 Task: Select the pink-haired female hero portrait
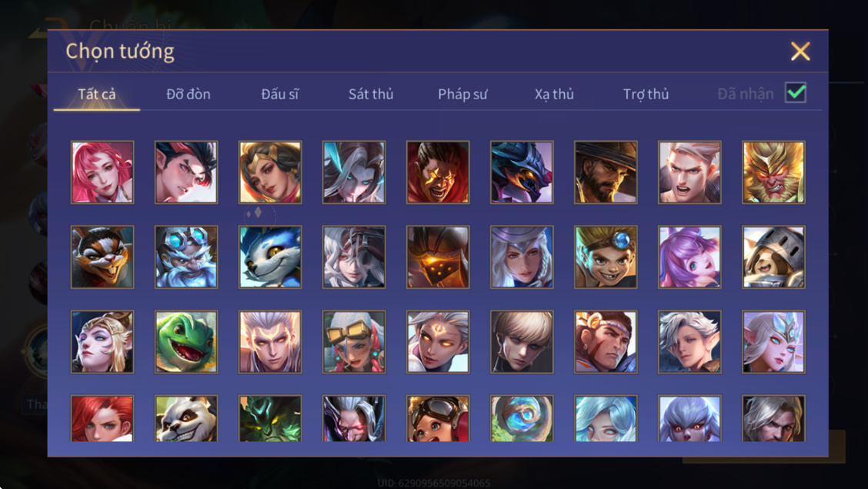pyautogui.click(x=102, y=172)
